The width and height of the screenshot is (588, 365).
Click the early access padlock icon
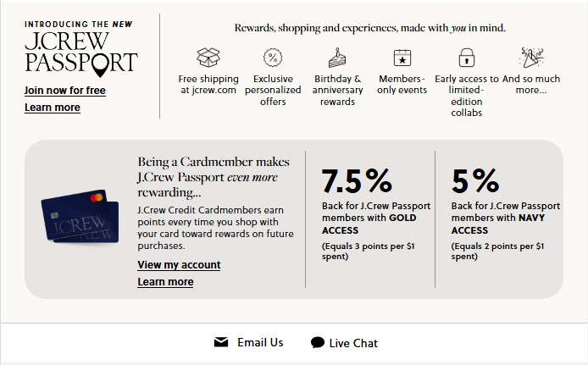coord(467,58)
